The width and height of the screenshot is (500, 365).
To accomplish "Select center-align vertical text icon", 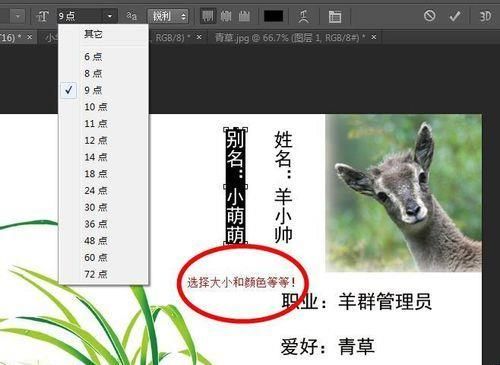I will click(226, 16).
